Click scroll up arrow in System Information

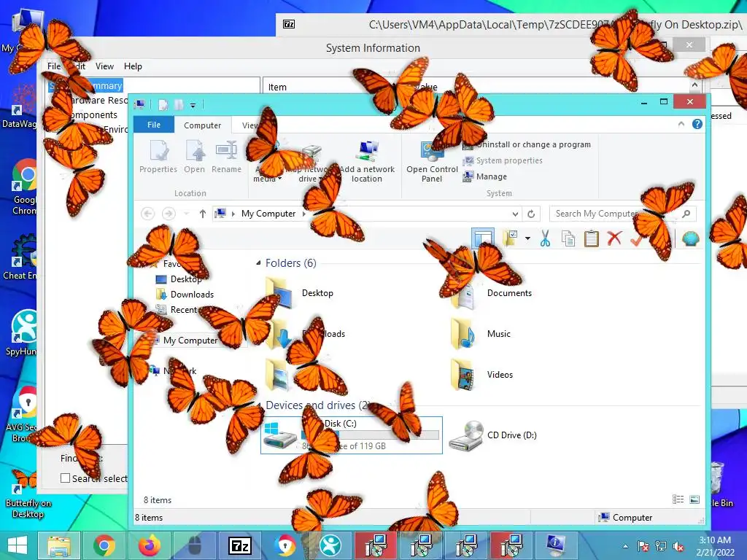694,85
